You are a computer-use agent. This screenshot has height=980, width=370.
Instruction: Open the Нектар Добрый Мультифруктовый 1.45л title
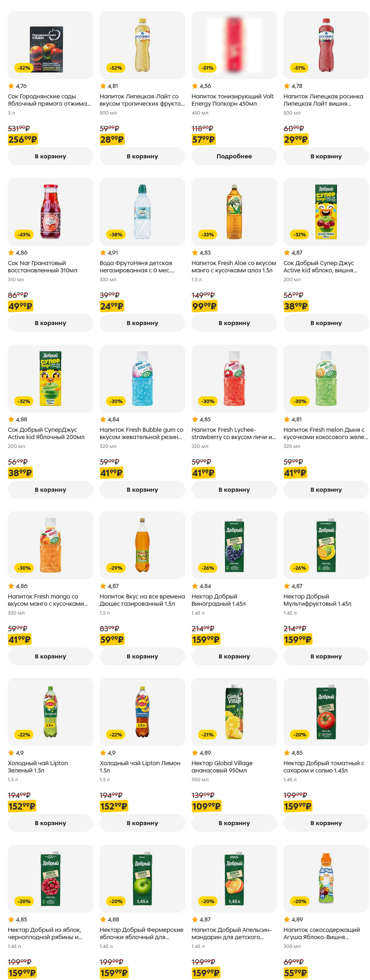[x=317, y=600]
